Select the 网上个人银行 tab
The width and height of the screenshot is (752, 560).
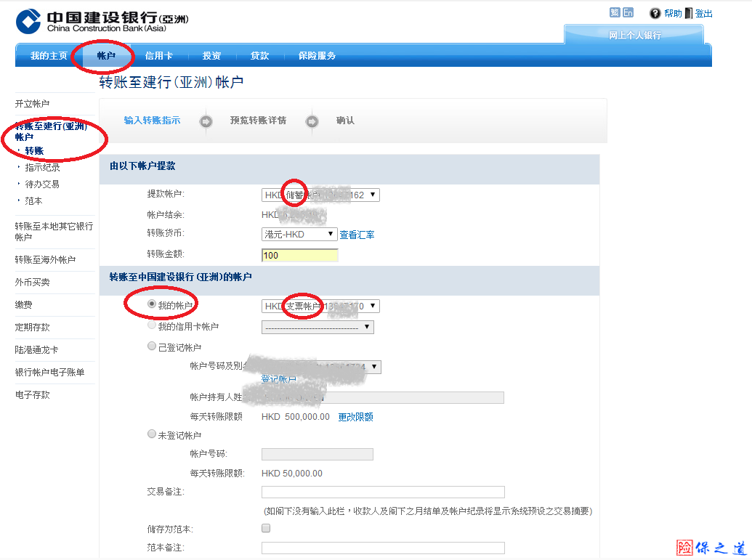(x=634, y=35)
